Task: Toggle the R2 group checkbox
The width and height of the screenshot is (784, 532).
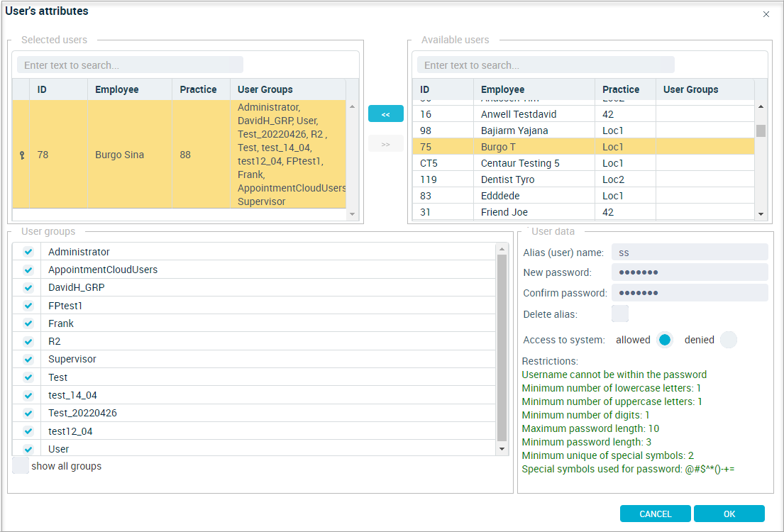Action: [x=28, y=341]
